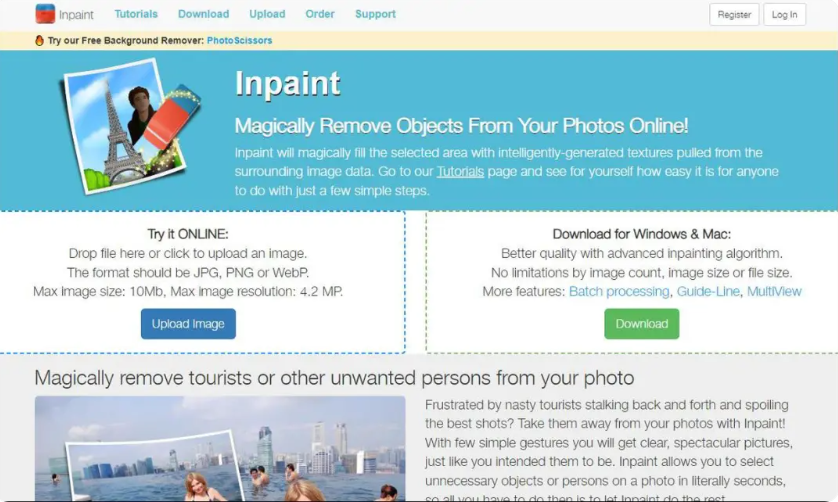
Task: Click the infinity pool tourists photo
Action: click(220, 449)
